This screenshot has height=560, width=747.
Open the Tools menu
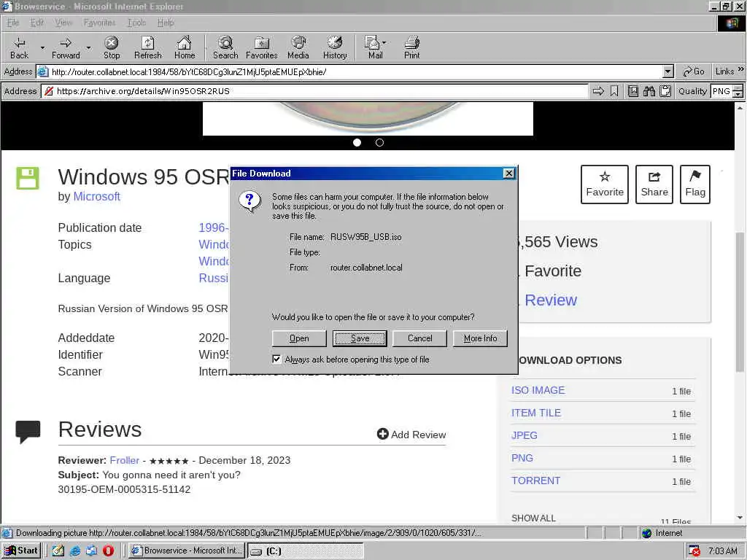[136, 23]
